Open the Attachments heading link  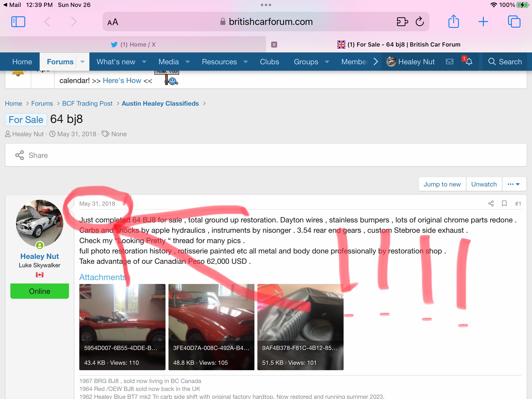pos(102,277)
